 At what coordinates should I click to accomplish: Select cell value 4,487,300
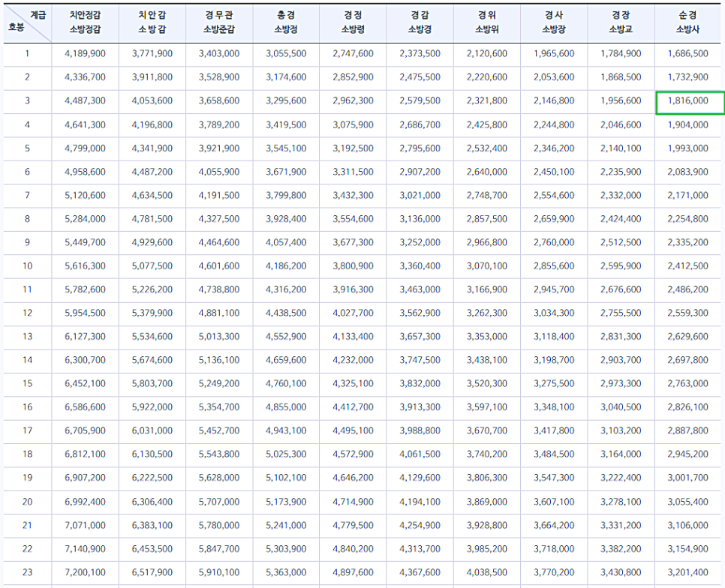(85, 100)
